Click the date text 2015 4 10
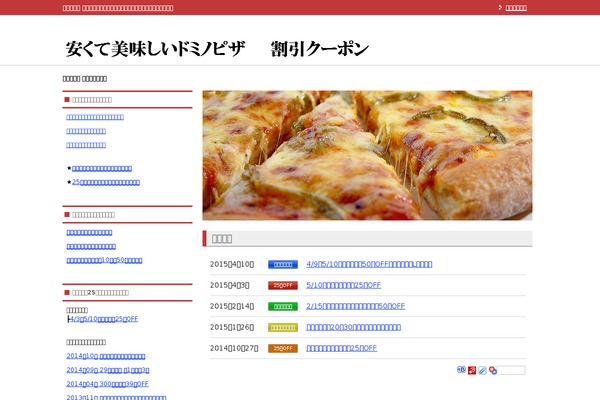This screenshot has width=600, height=400. coord(232,264)
